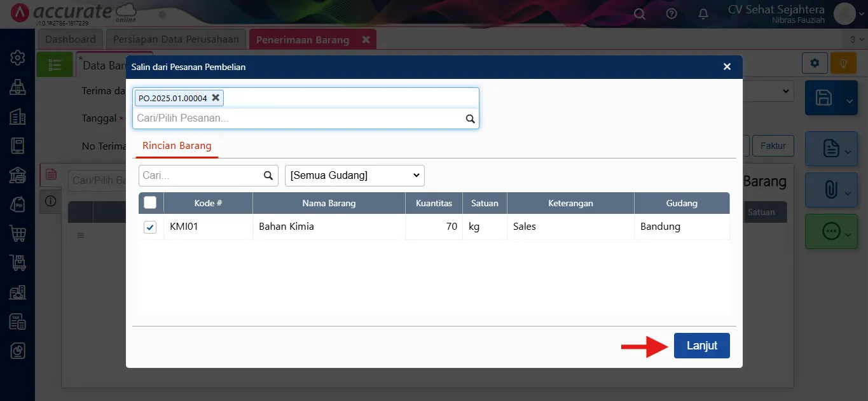Open the notifications bell icon
This screenshot has height=401, width=868.
click(703, 13)
